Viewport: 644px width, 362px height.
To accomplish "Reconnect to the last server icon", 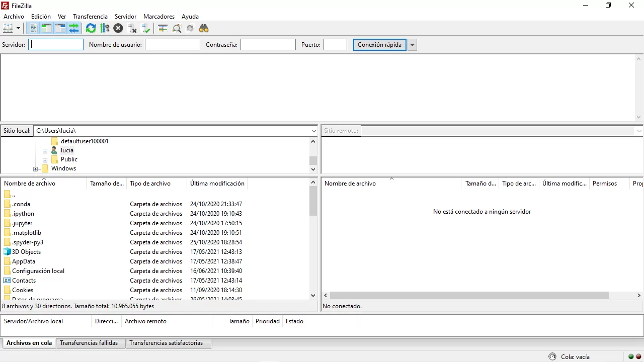I will (145, 28).
